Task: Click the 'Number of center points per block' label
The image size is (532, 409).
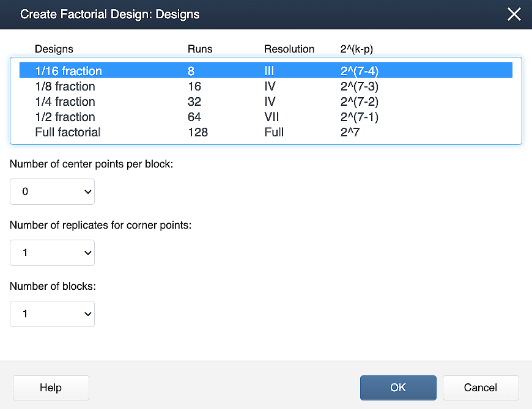Action: tap(92, 164)
